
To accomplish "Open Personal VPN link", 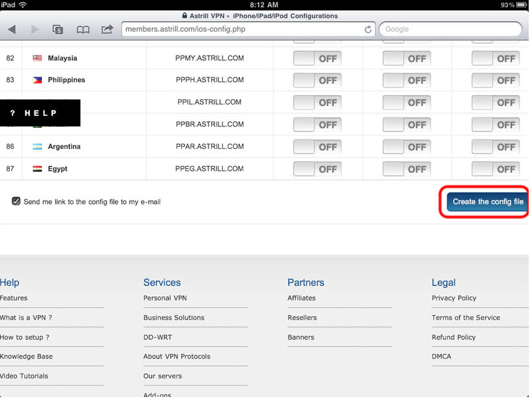I will click(165, 298).
